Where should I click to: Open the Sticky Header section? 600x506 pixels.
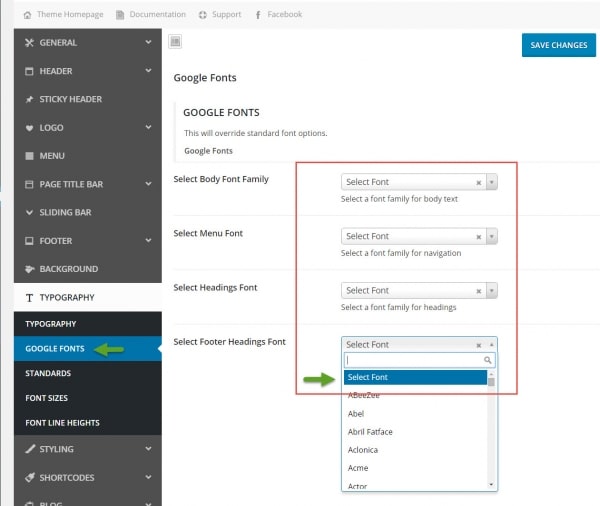[88, 100]
